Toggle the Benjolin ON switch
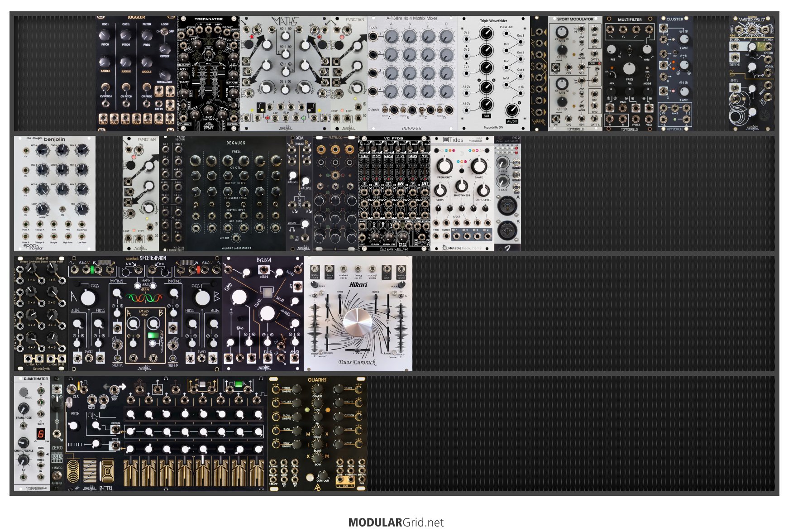Viewport: 793px width, 532px height. coord(62,209)
